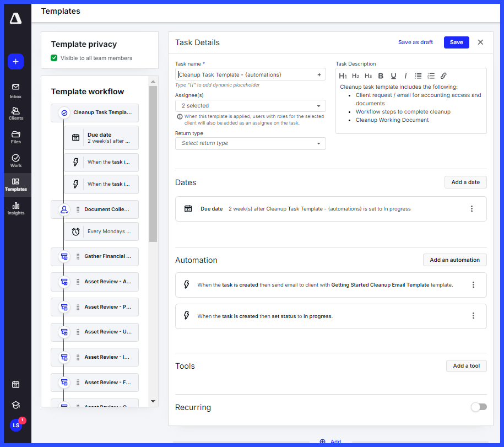Click Save as draft link
The image size is (504, 447).
415,42
